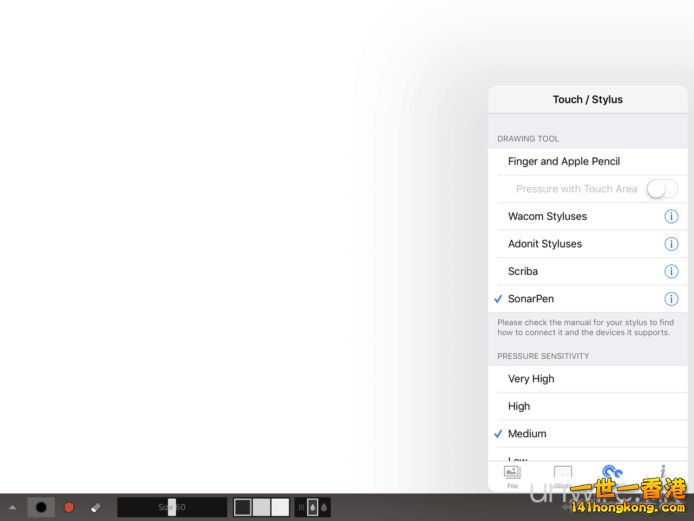Select the black round brush tool
This screenshot has width=694, height=521.
coord(41,507)
